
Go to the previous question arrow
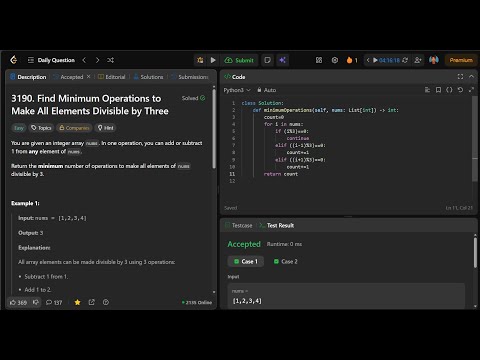point(84,60)
